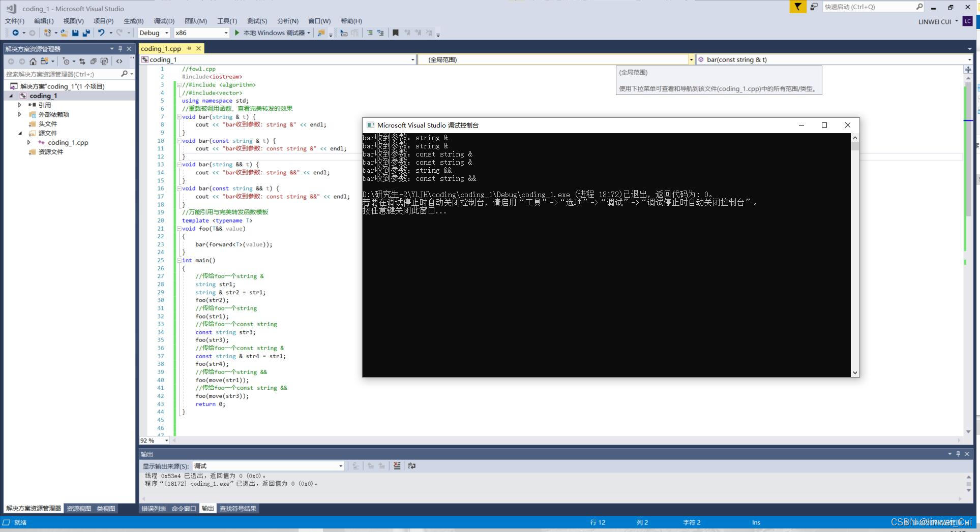Close the coding_1.cpp editor tab
The height and width of the screenshot is (532, 980).
pos(198,48)
